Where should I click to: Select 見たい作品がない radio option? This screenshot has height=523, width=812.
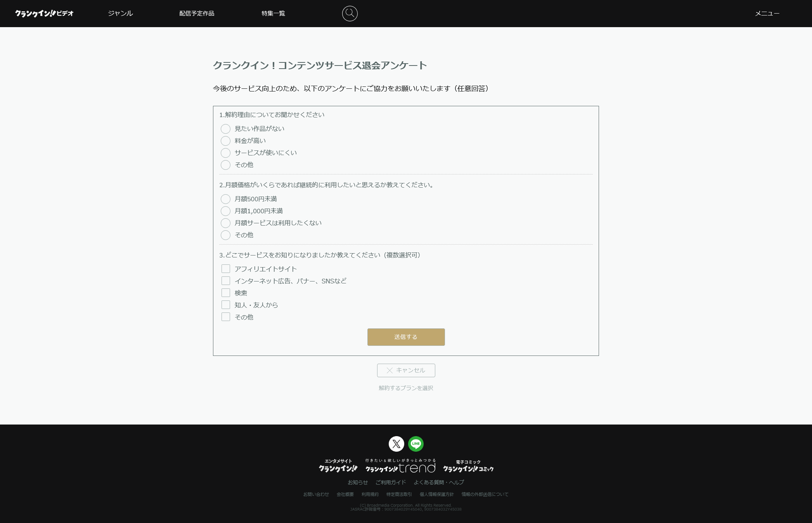[x=225, y=129]
